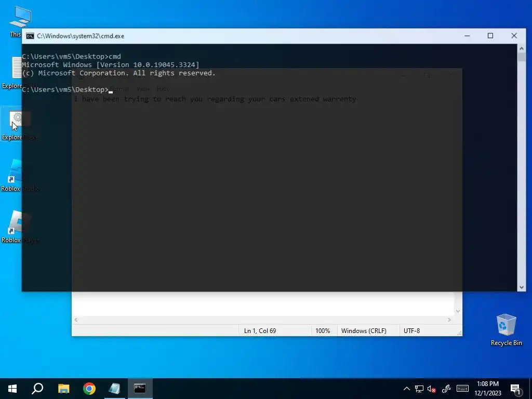Viewport: 532px width, 399px height.
Task: Click the muted volume tray icon
Action: 432,389
